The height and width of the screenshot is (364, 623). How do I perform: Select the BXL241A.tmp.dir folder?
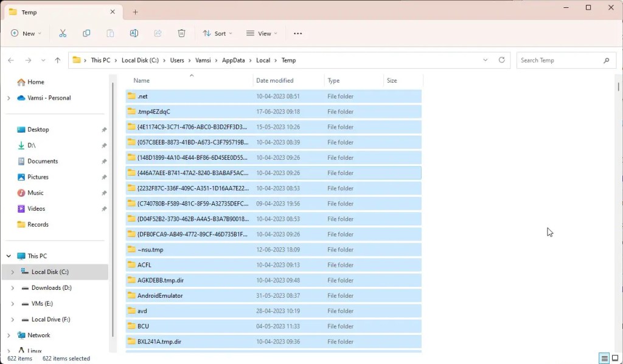pos(273,342)
